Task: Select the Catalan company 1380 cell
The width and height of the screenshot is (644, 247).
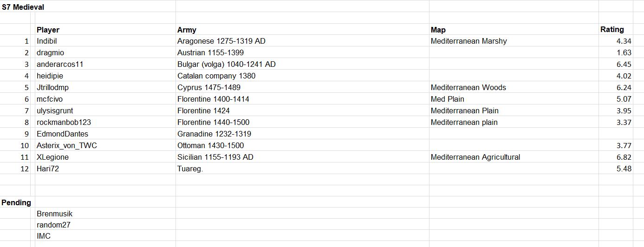Action: (302, 76)
